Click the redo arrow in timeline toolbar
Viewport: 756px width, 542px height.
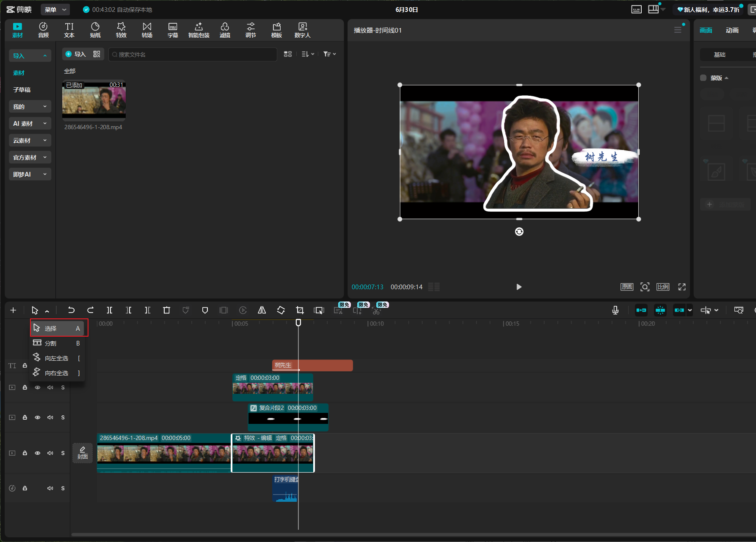point(90,310)
